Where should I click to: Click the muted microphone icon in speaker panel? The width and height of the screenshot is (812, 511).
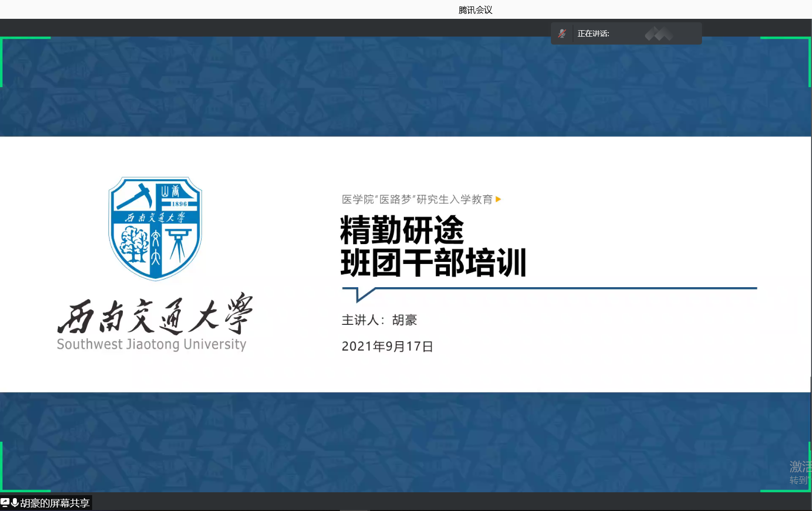[x=562, y=34]
